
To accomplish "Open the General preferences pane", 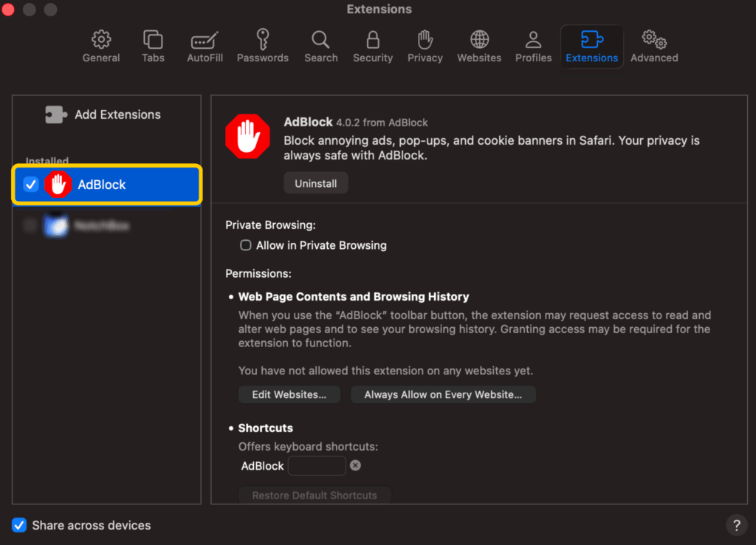I will coord(101,47).
